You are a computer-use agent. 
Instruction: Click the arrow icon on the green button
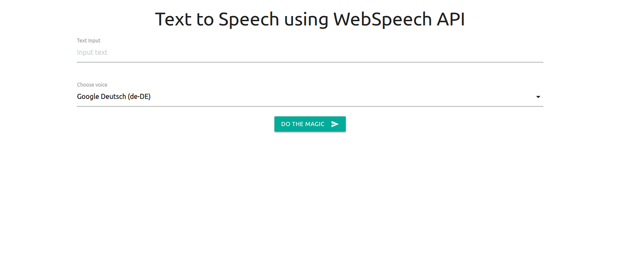coord(335,124)
